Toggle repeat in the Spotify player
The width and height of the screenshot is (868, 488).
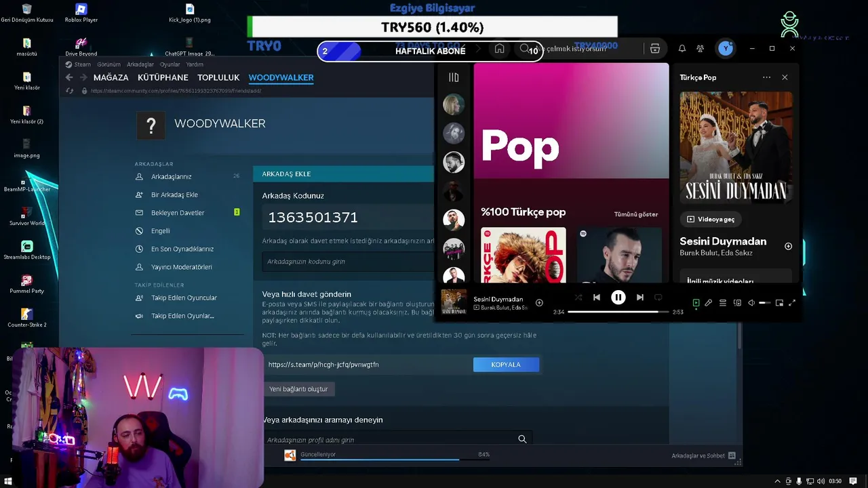[658, 298]
